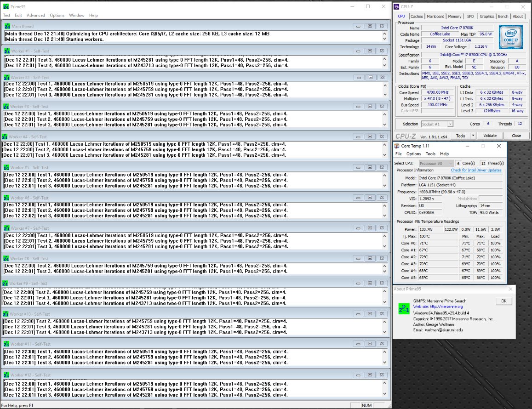
Task: Click OK in the About Prime95 dialog
Action: coord(503,301)
